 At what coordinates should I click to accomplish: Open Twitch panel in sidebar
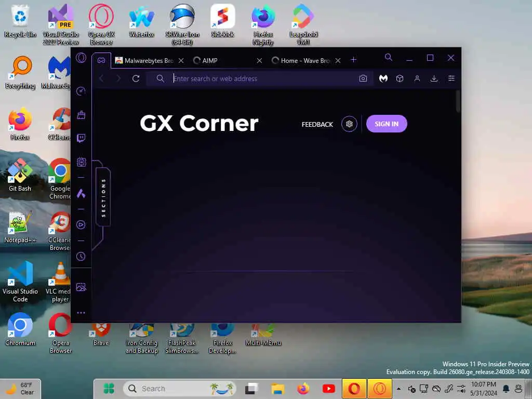(81, 138)
